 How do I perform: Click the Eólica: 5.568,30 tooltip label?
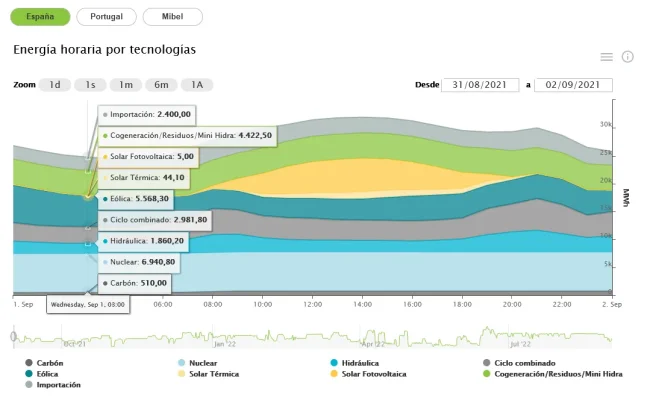(136, 199)
